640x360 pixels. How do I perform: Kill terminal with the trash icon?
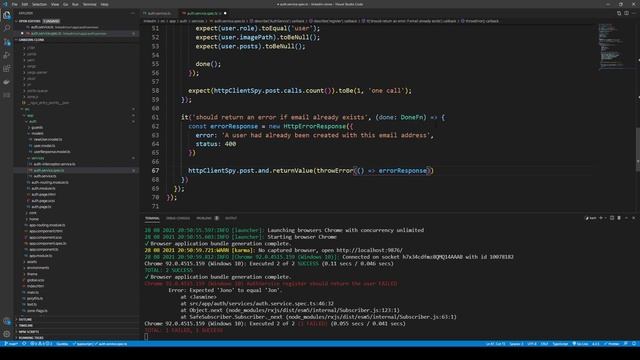coord(619,218)
